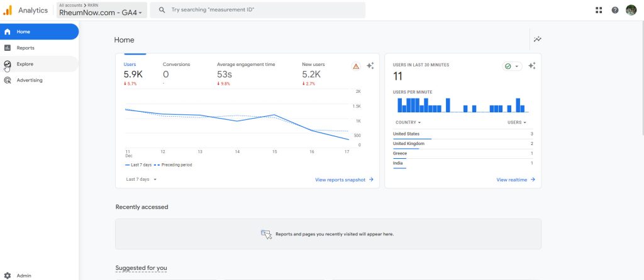Open Explore in the sidebar

point(25,64)
